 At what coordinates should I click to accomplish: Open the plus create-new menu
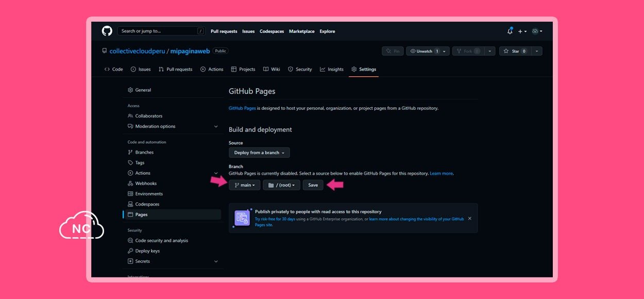coord(522,31)
